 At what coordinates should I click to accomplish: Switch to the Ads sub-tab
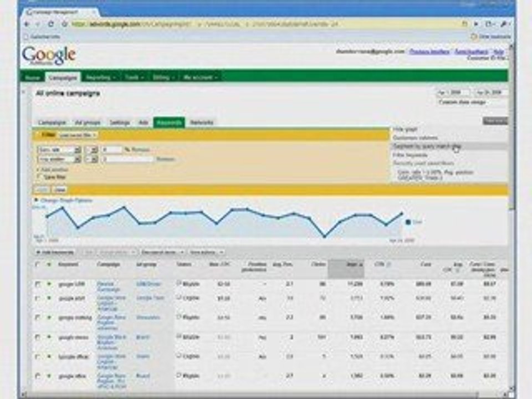144,122
